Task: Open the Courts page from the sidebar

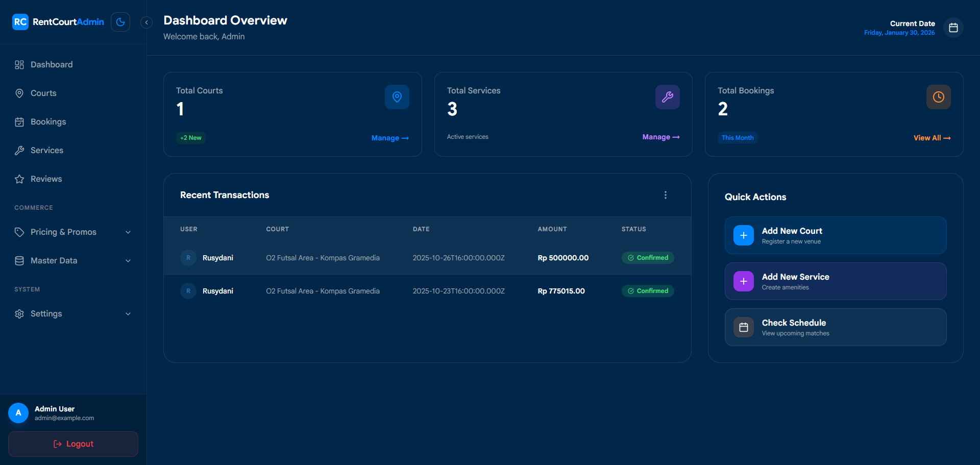Action: point(43,93)
